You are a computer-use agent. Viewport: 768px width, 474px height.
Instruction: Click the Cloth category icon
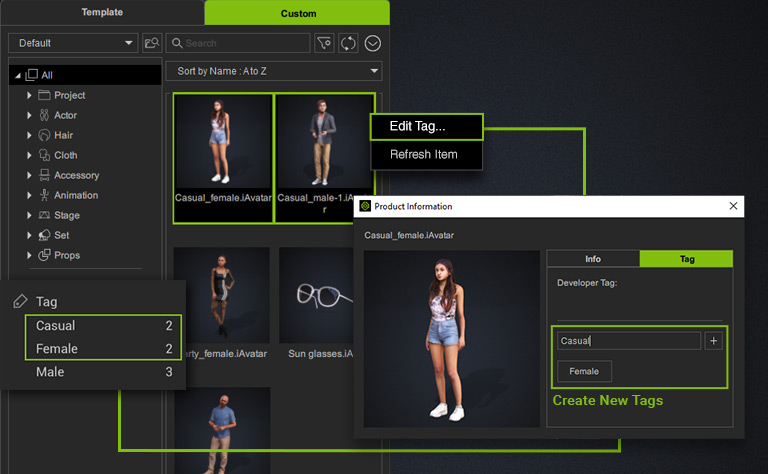[x=45, y=155]
